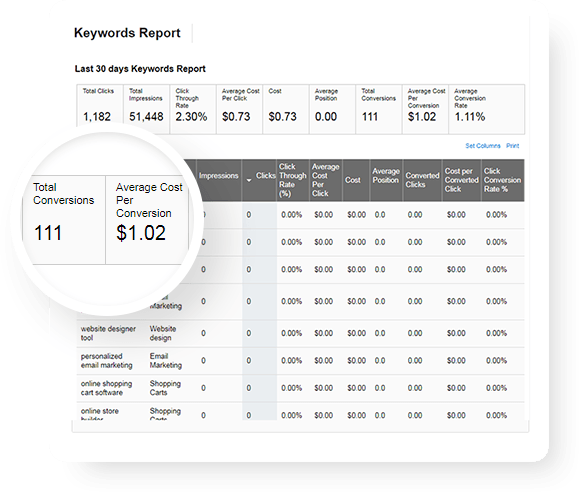Open the Set Columns link
This screenshot has width=579, height=492.
(483, 146)
